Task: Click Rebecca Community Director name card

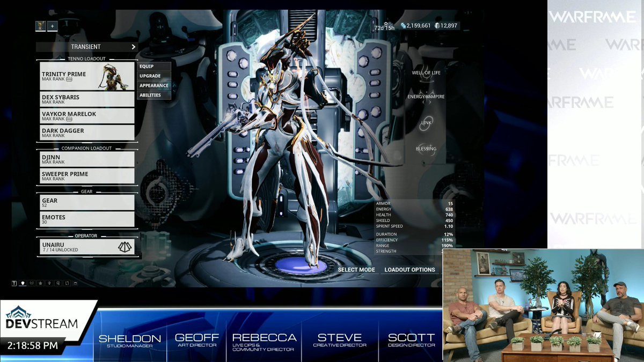Action: click(264, 342)
